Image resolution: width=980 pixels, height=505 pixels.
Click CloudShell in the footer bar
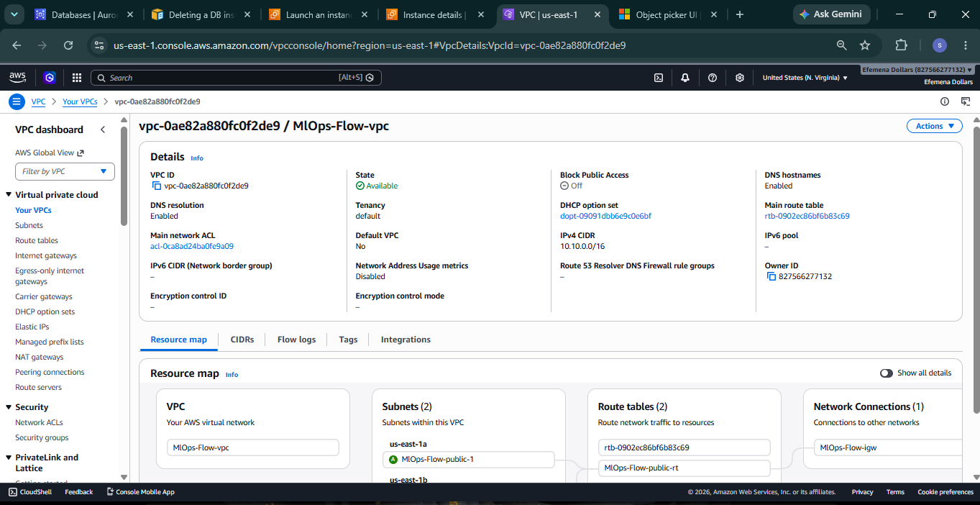click(30, 492)
